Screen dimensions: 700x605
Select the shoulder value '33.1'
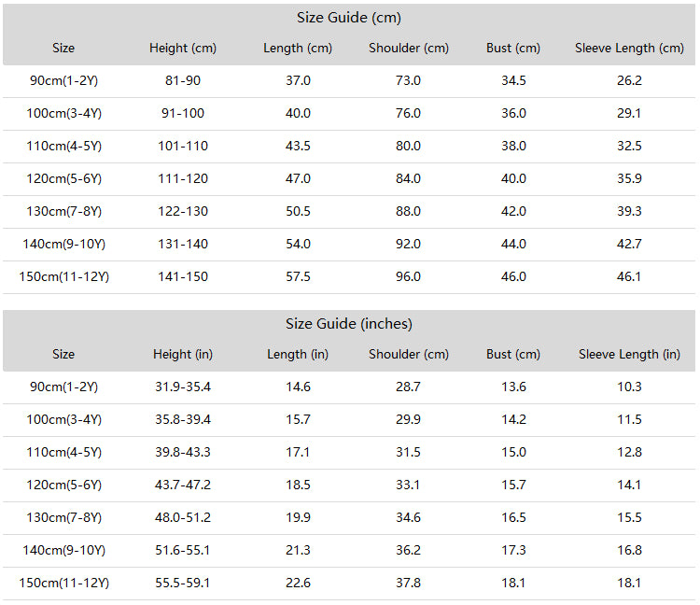click(408, 485)
